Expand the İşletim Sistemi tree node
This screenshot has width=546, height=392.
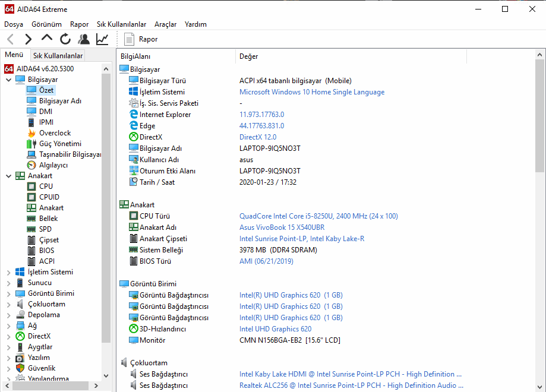click(9, 271)
